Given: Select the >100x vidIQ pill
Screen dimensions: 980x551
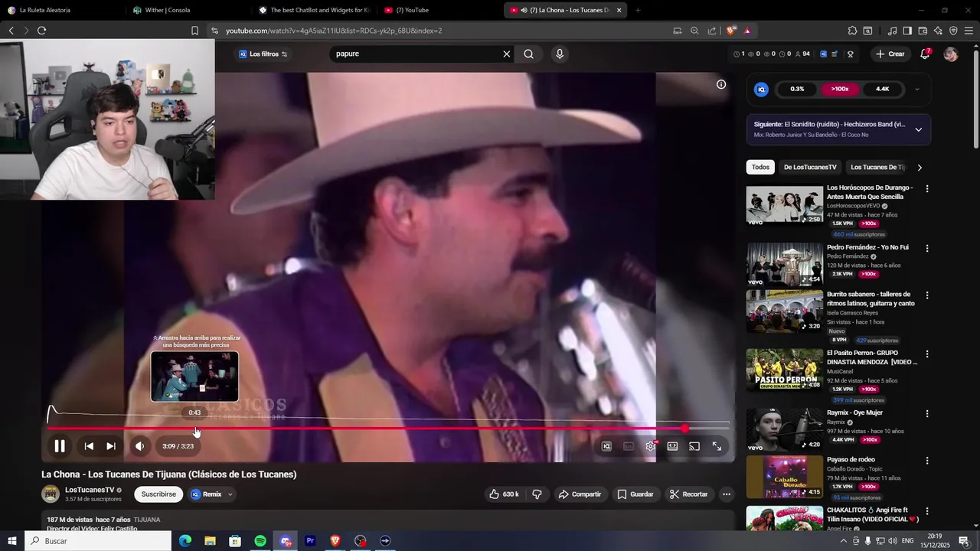Looking at the screenshot, I should click(840, 90).
